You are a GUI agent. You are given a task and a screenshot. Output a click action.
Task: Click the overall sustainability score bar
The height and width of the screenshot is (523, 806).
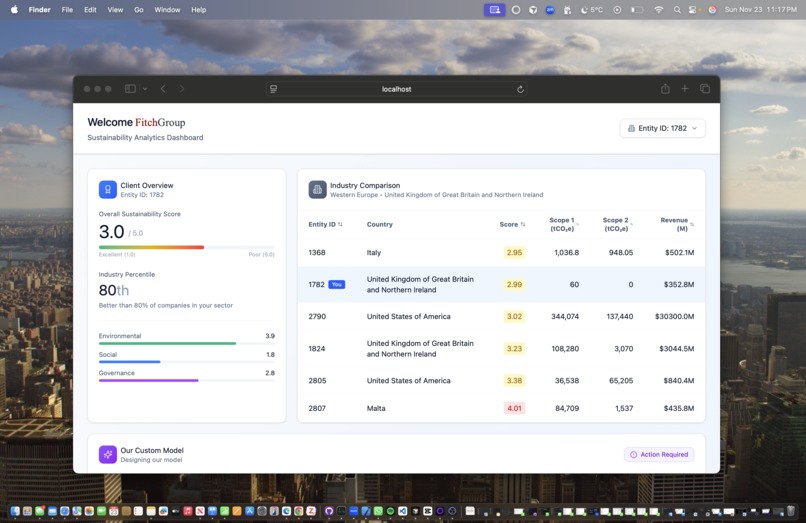187,247
